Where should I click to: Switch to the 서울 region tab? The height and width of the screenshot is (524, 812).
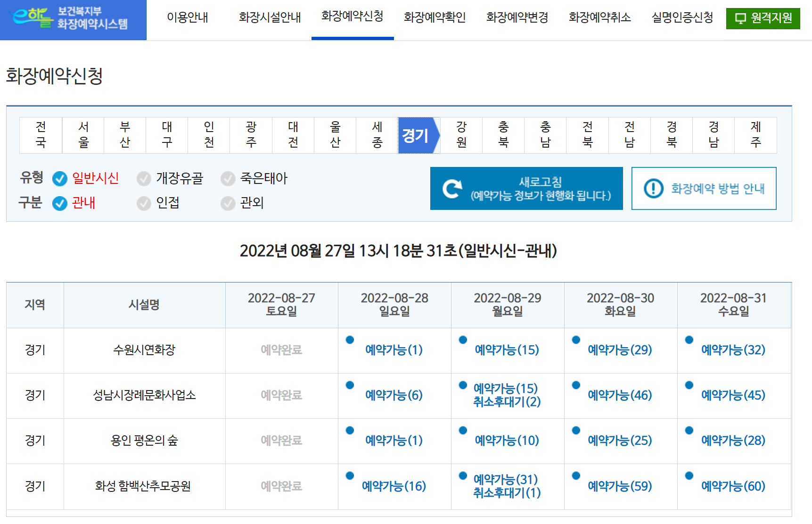coord(83,135)
